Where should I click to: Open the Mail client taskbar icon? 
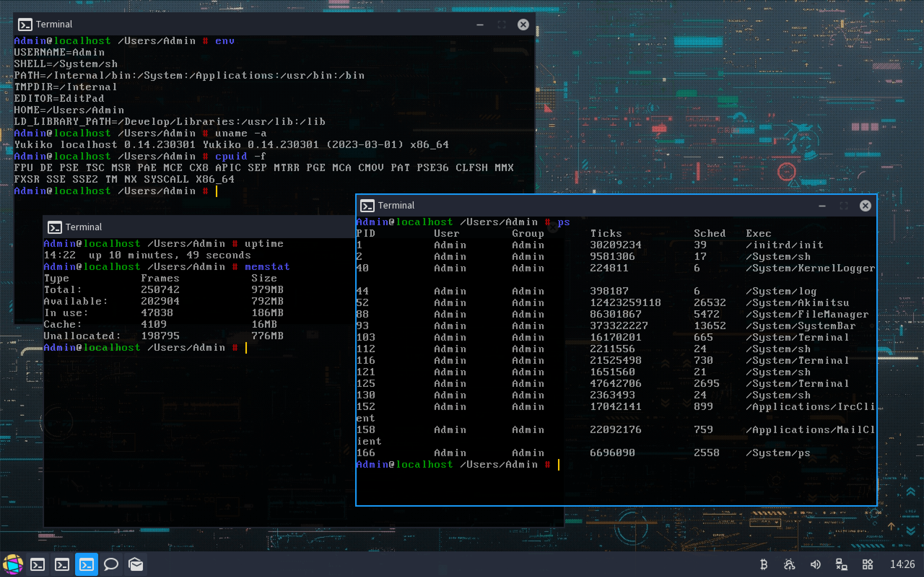click(135, 564)
